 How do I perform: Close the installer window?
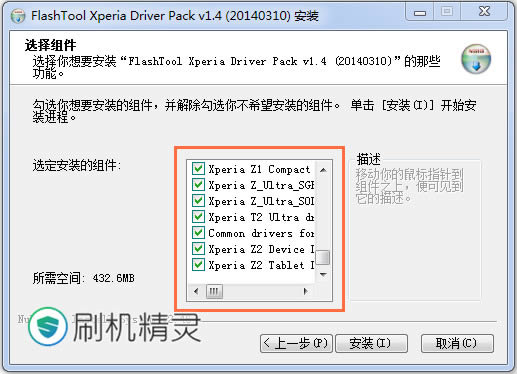click(484, 12)
